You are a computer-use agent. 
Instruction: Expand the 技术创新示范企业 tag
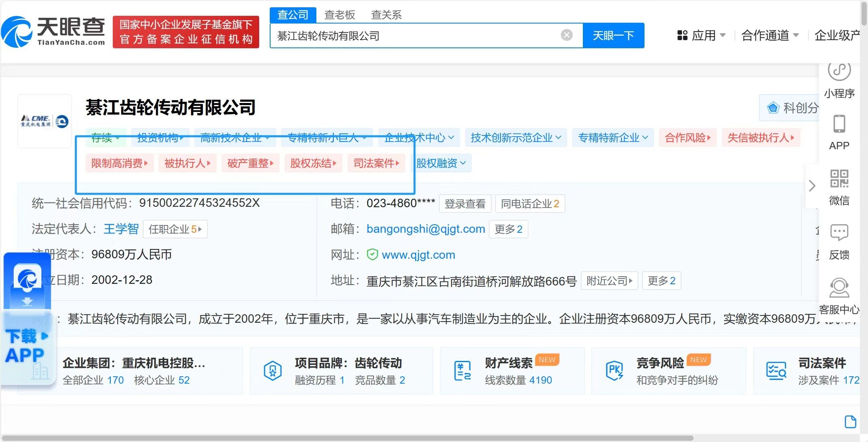click(516, 138)
